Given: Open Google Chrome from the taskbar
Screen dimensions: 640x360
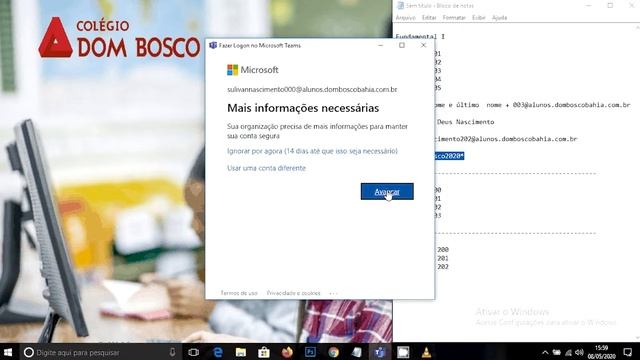Looking at the screenshot, I should pyautogui.click(x=333, y=352).
